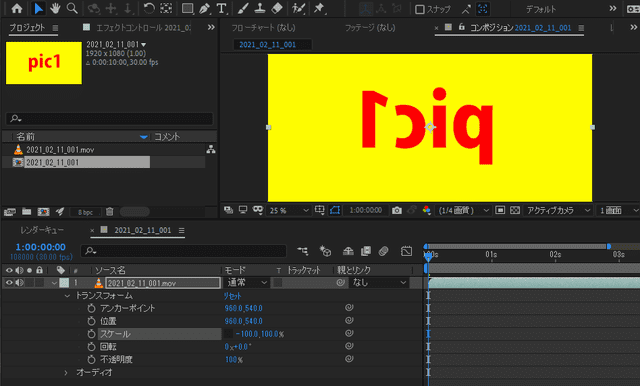Toggle motion blur for the composition

tap(383, 251)
